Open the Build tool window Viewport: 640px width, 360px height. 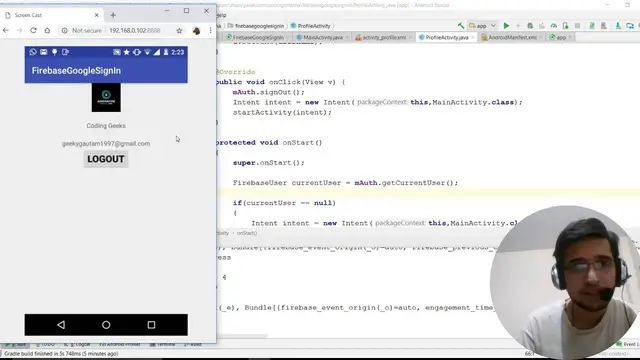(193, 344)
